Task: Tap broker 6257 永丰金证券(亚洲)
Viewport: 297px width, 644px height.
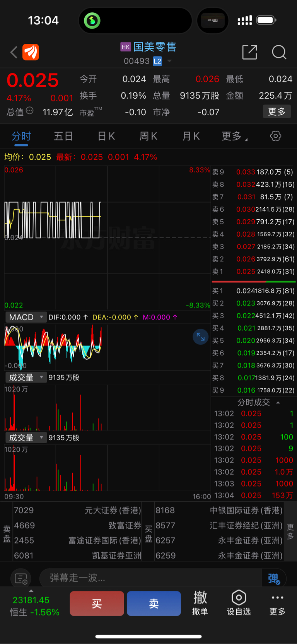Action: point(219,541)
